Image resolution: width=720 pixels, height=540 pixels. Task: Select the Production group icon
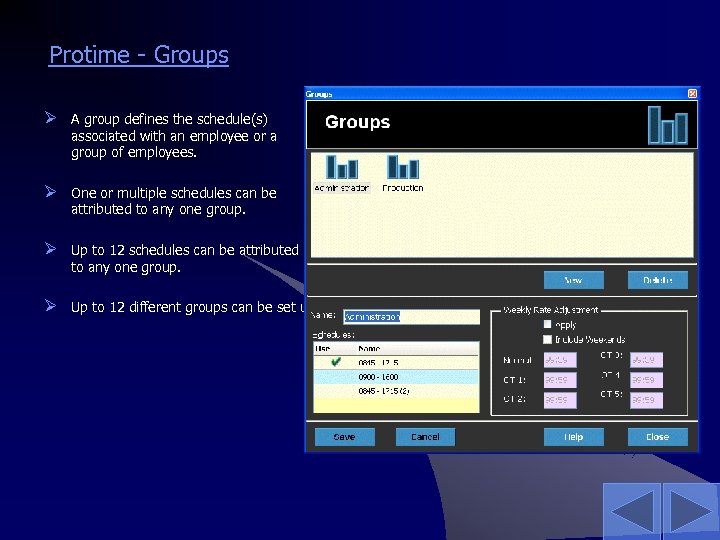pyautogui.click(x=403, y=173)
